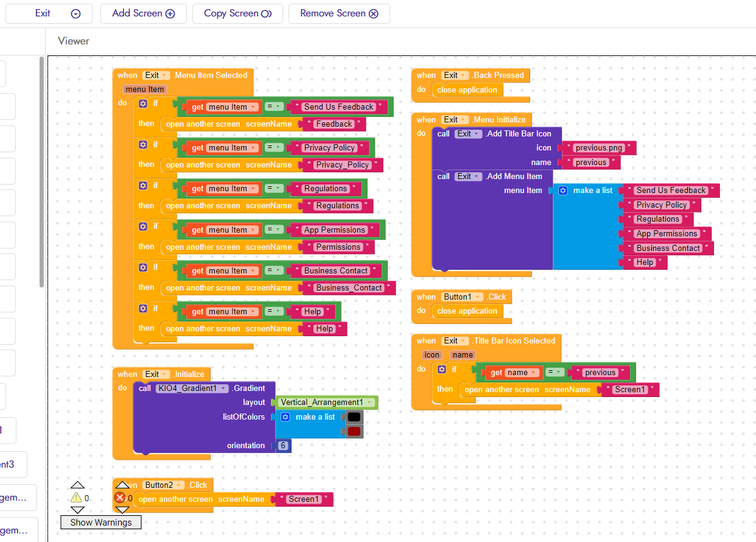Viewport: 756px width, 542px height.
Task: Open Exit dropdown in Initialize block
Action: [x=155, y=374]
